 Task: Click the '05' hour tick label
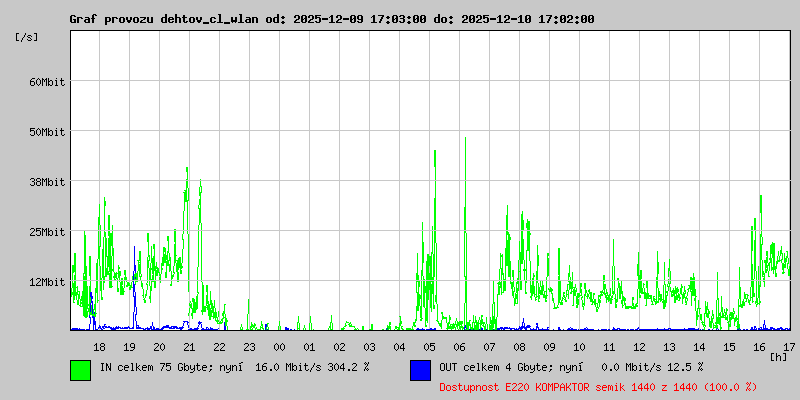point(430,347)
